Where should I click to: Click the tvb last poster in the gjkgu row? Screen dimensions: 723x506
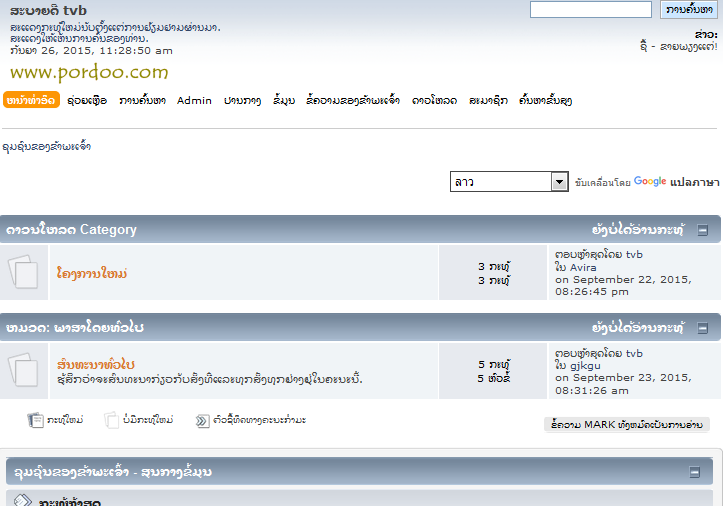pyautogui.click(x=634, y=353)
